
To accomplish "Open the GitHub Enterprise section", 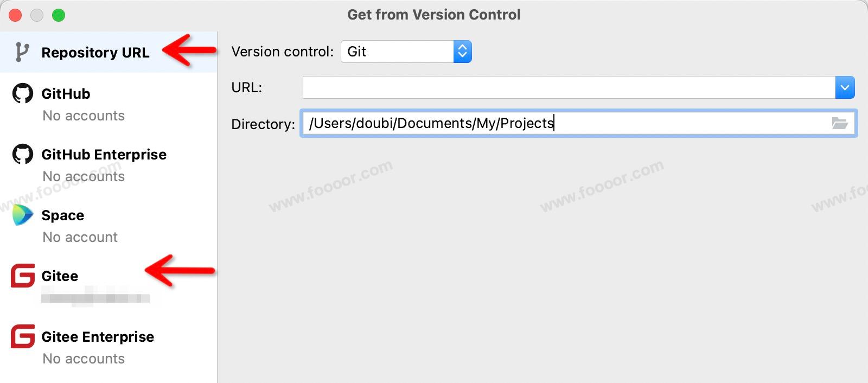I will 104,155.
